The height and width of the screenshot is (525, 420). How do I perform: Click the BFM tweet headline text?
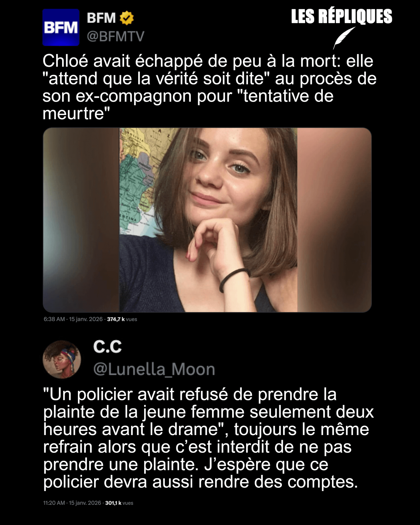[x=209, y=87]
